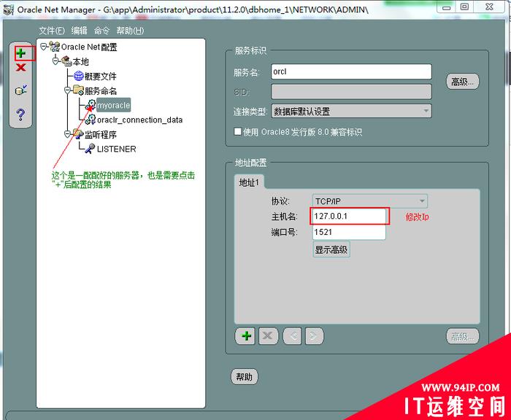Select the 地址1 tab
This screenshot has height=420, width=511.
[x=249, y=182]
